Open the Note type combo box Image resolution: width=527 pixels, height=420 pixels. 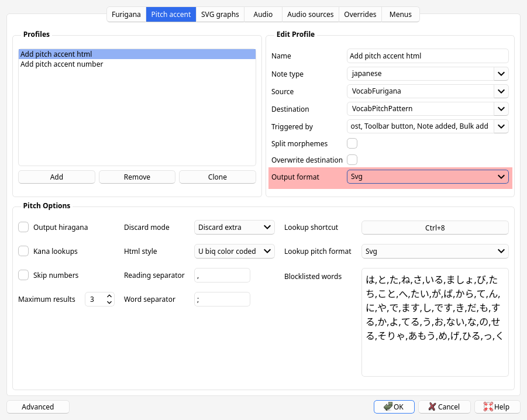(x=428, y=74)
